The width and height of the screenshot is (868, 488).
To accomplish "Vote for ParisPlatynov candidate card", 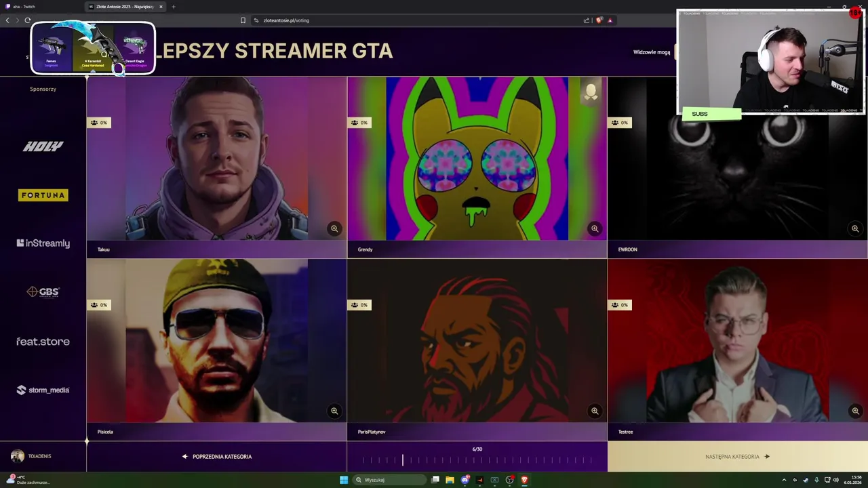I will tap(477, 350).
